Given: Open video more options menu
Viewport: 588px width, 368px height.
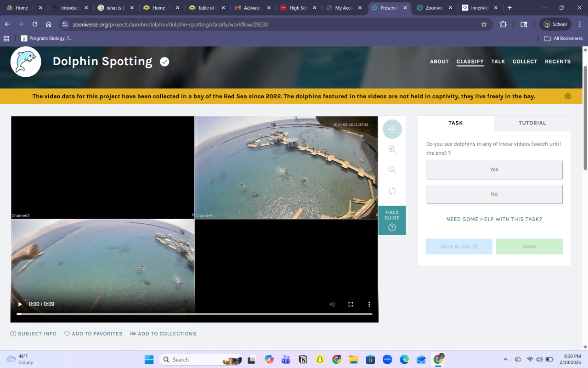Looking at the screenshot, I should coord(369,304).
